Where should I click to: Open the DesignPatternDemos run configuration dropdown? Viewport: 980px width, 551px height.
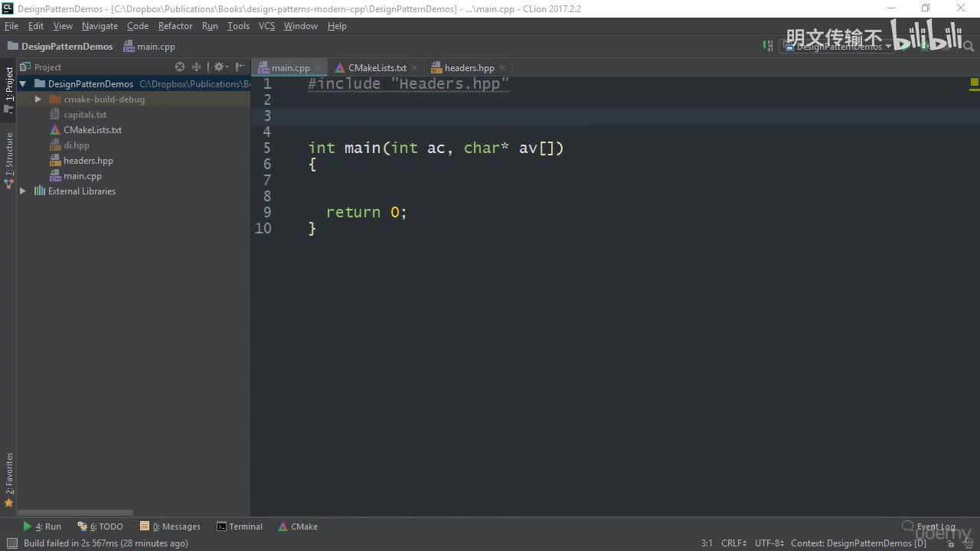point(838,47)
